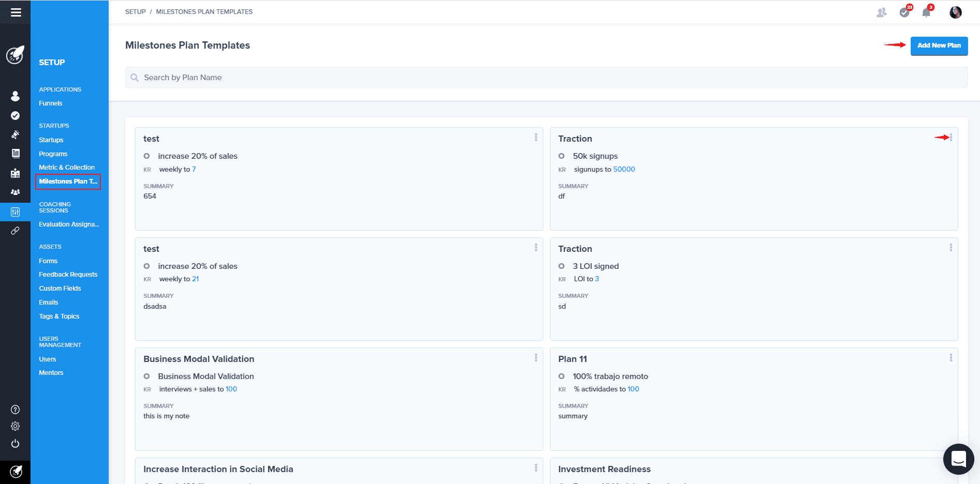Click the search magnifier icon
980x484 pixels.
(x=135, y=78)
